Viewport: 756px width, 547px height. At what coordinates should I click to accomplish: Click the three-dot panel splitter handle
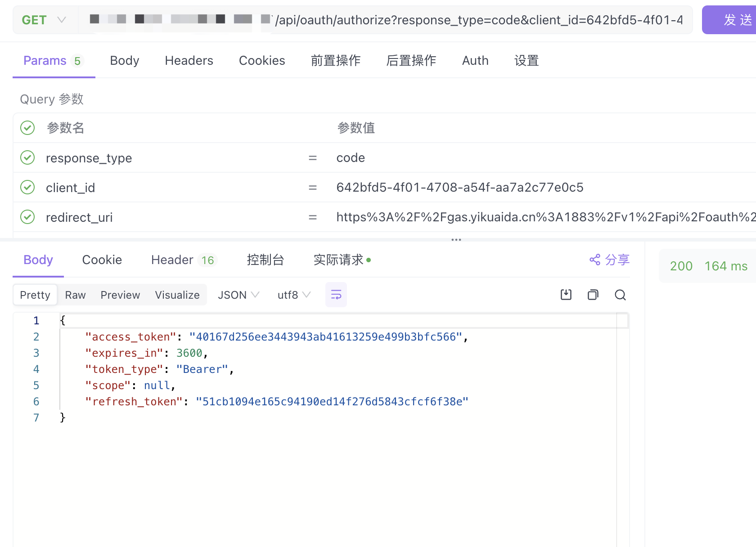tap(456, 240)
